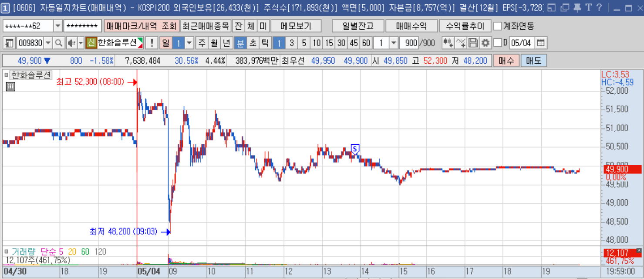Toggle the D checkbox next to date
Viewport: 644px width, 279px height.
[x=497, y=43]
